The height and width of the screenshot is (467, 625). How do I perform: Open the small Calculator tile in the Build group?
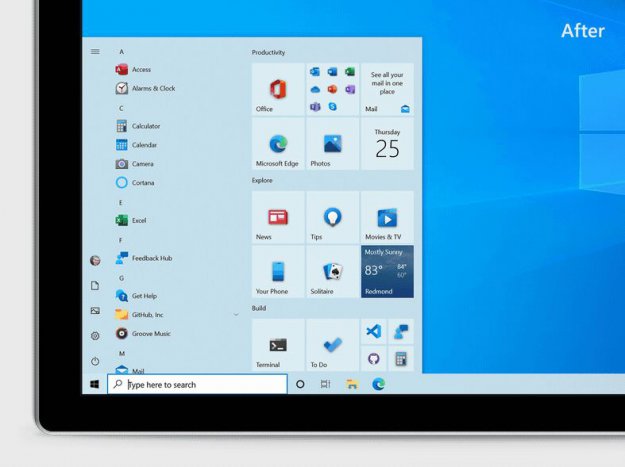point(401,359)
